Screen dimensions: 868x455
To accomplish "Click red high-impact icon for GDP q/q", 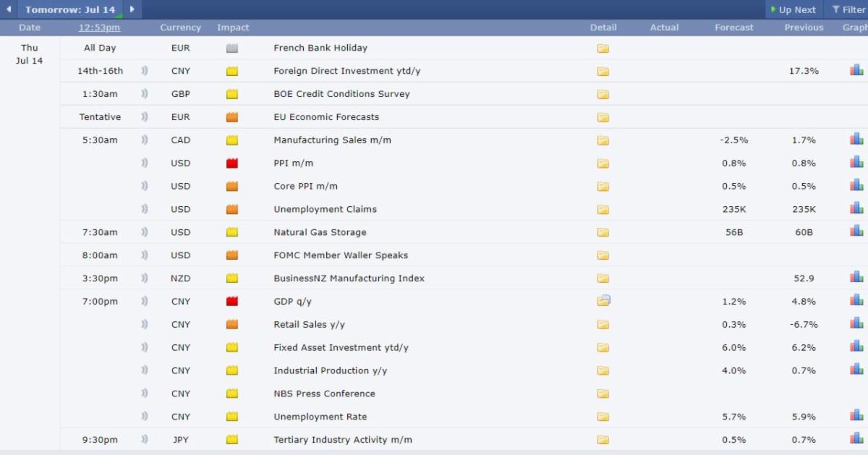I will pyautogui.click(x=232, y=302).
